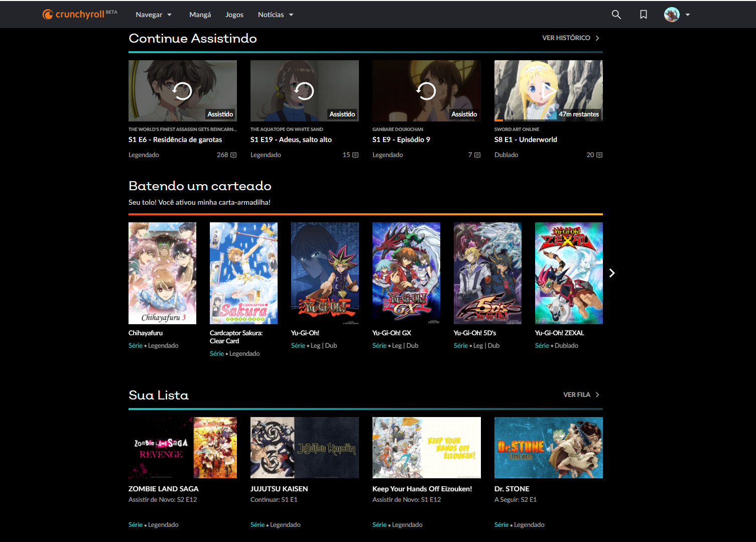Open the search magnifier icon
The width and height of the screenshot is (756, 542).
[x=616, y=15]
